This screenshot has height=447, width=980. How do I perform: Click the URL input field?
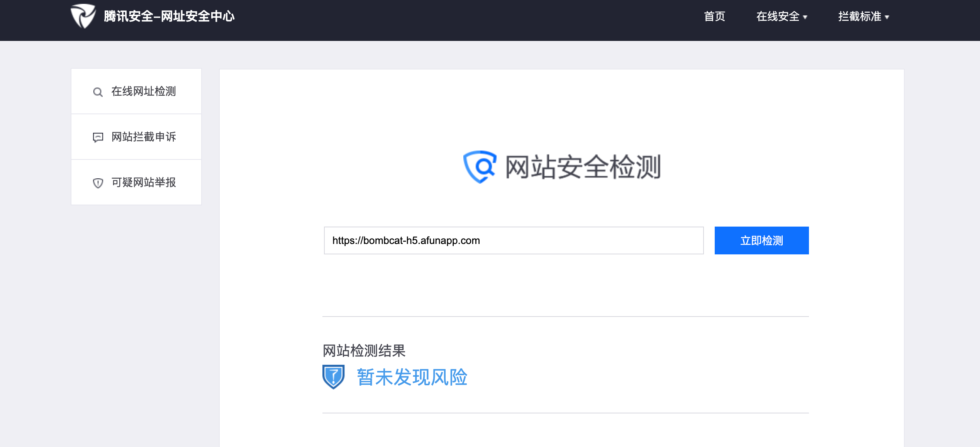[514, 240]
